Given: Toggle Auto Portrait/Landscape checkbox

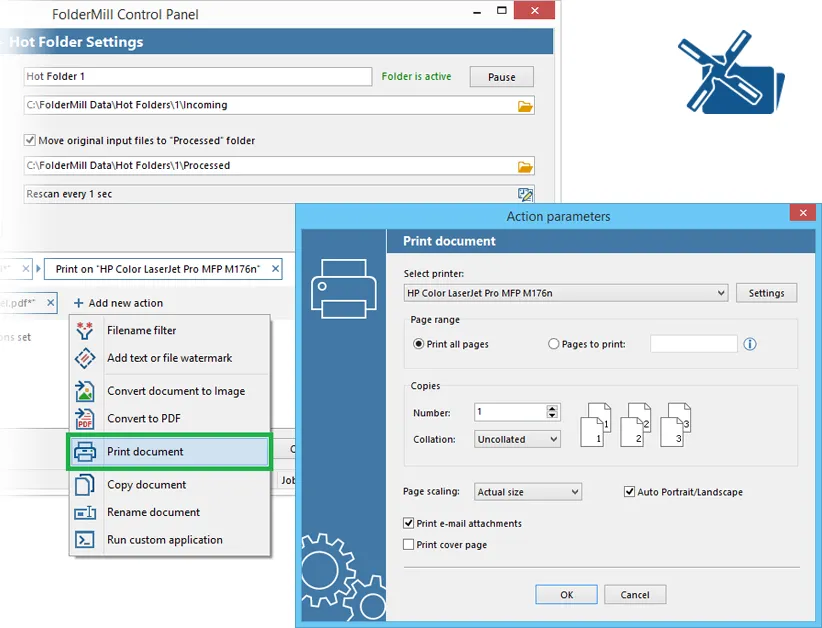Looking at the screenshot, I should [x=629, y=492].
